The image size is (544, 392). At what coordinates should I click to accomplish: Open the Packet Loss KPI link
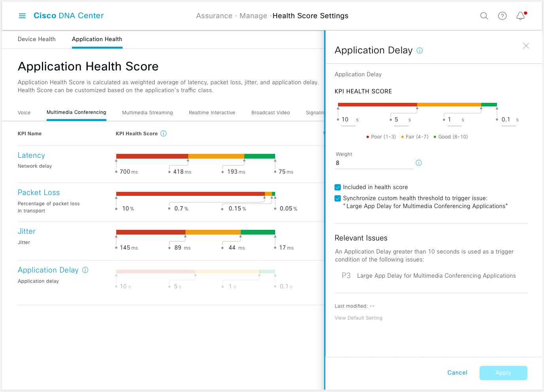(39, 193)
